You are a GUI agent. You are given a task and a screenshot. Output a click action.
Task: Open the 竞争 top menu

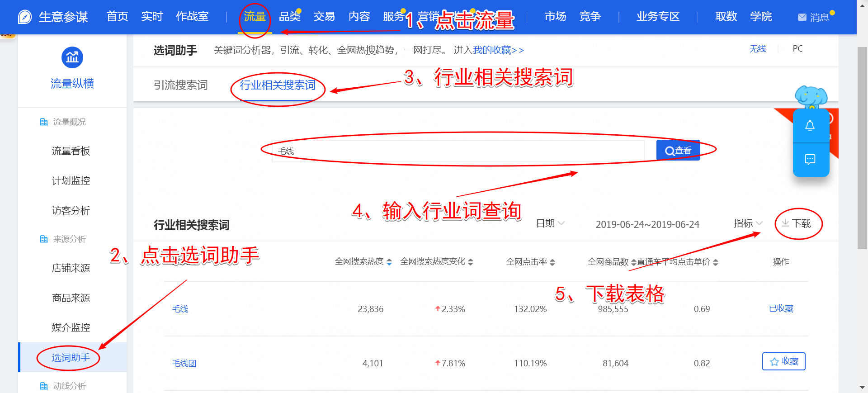tap(590, 17)
